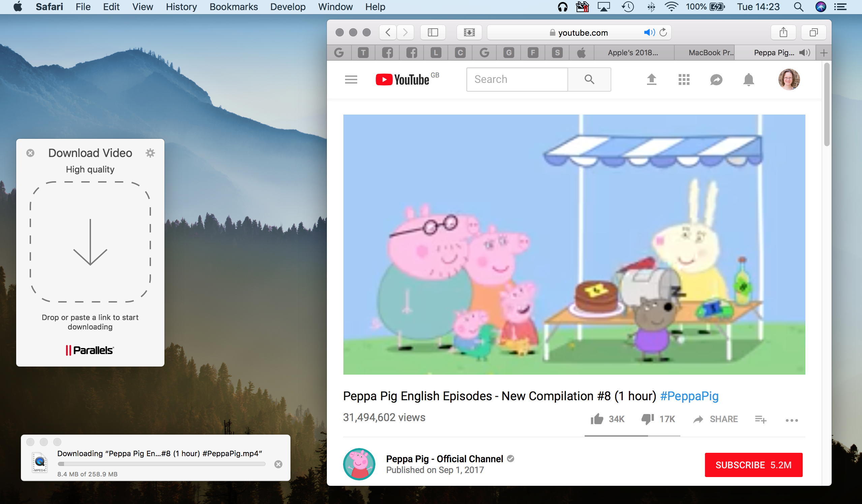This screenshot has width=862, height=504.
Task: Open the first pinned G tab
Action: pos(339,53)
